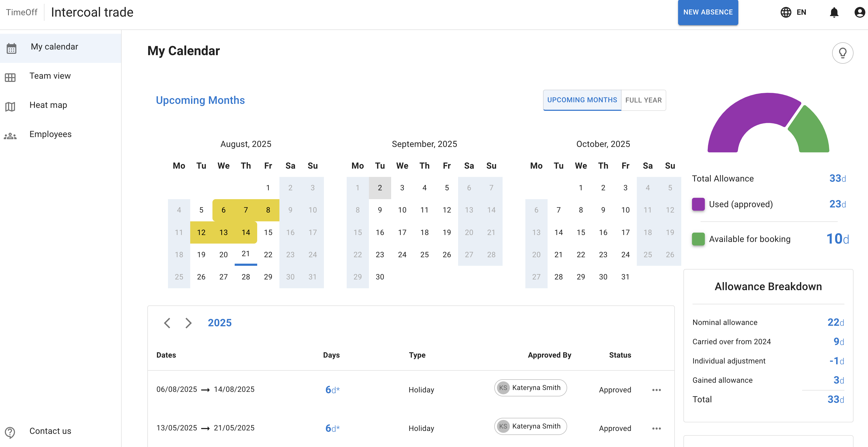Open the Heat map section
This screenshot has width=868, height=447.
[48, 105]
